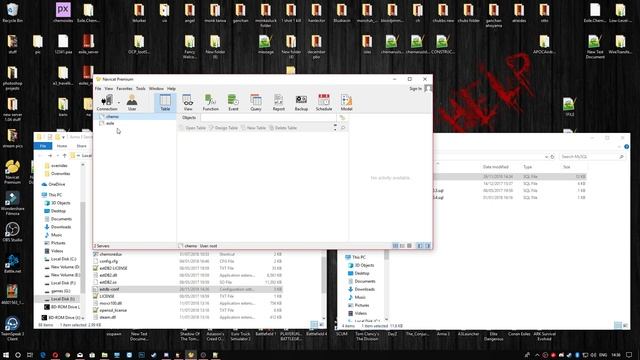Open the Backup section in Navicat
Screen dimensions: 640x360
[x=301, y=102]
